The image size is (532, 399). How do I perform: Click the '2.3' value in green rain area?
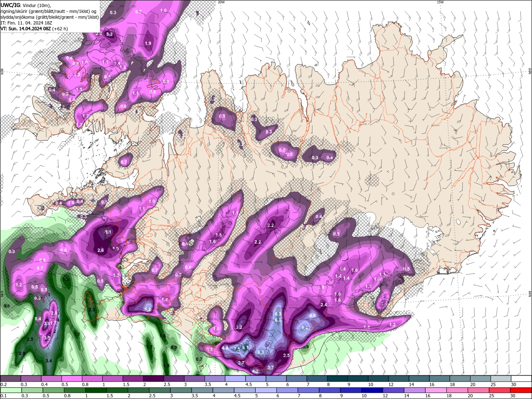point(92,310)
